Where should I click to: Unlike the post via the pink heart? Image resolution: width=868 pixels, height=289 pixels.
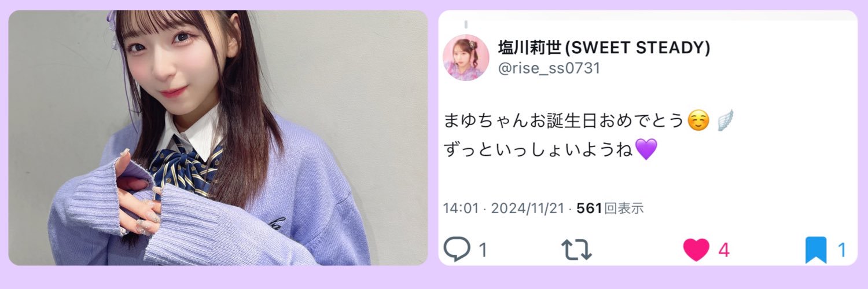coord(696,250)
